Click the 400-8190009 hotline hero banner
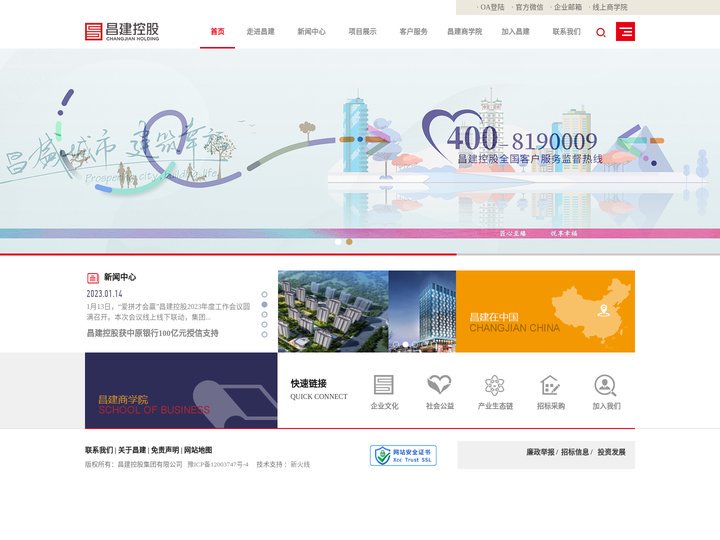 click(x=360, y=151)
